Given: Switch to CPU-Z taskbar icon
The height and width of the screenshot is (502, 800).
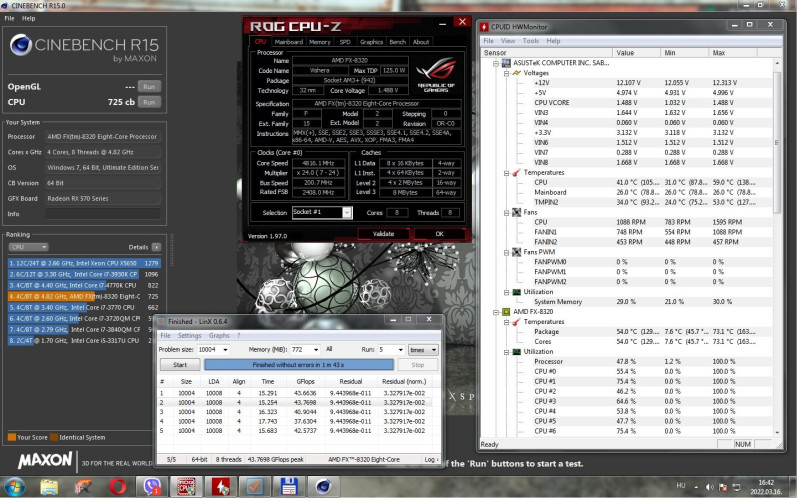Looking at the screenshot, I should [186, 487].
